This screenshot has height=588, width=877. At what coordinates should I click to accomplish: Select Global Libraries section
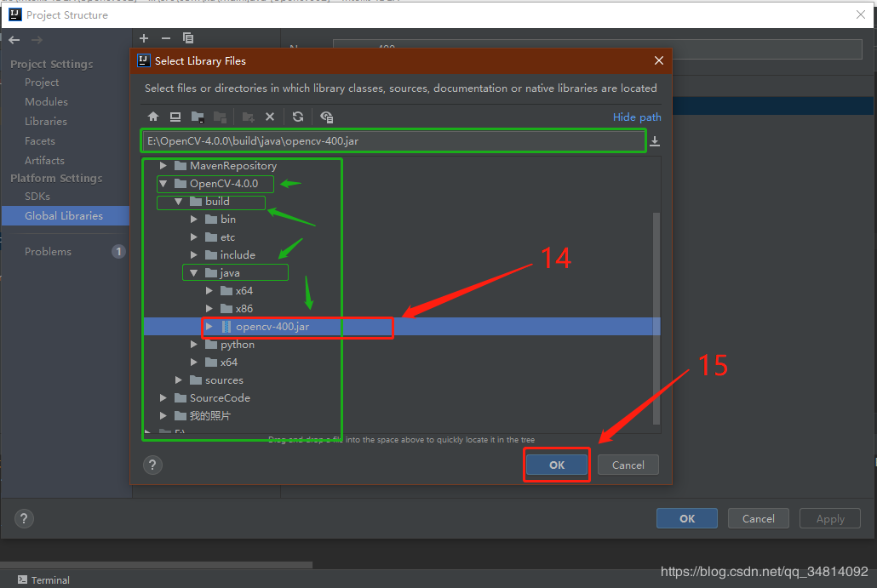click(x=66, y=216)
